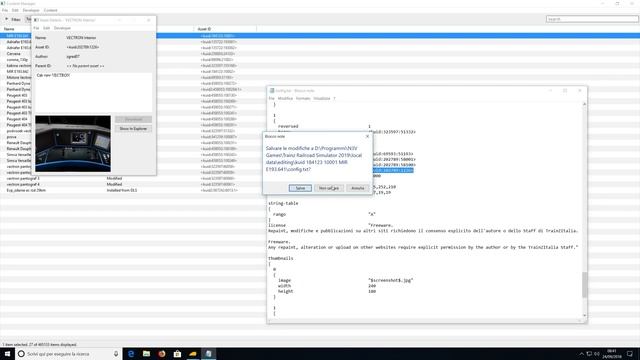This screenshot has height=360, width=640.
Task: Click the Content Manager title bar icon
Action: click(3, 3)
